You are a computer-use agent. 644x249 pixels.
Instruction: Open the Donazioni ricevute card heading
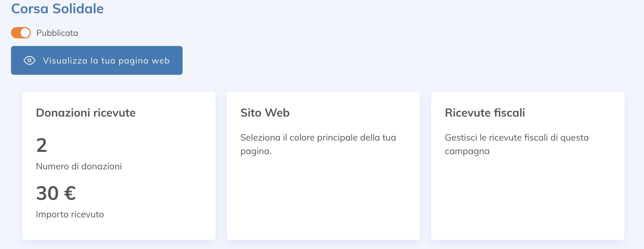pyautogui.click(x=86, y=113)
